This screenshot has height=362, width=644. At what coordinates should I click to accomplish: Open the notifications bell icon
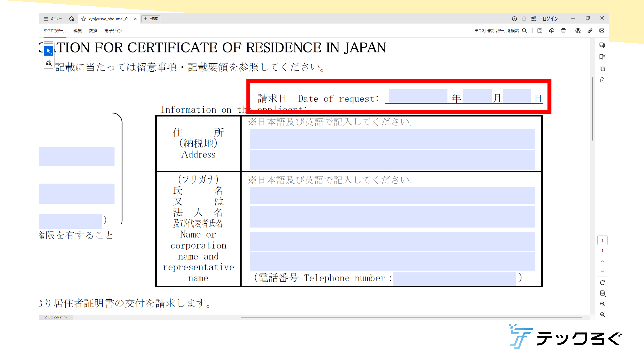click(524, 19)
